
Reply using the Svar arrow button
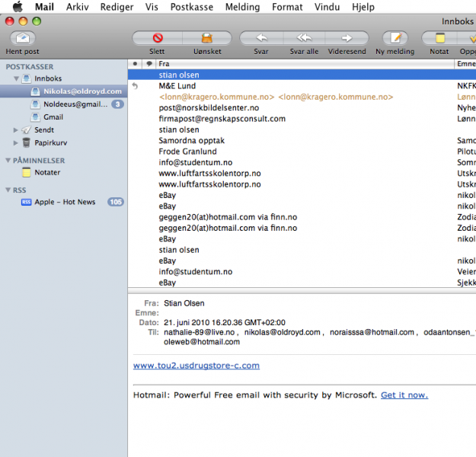click(260, 38)
